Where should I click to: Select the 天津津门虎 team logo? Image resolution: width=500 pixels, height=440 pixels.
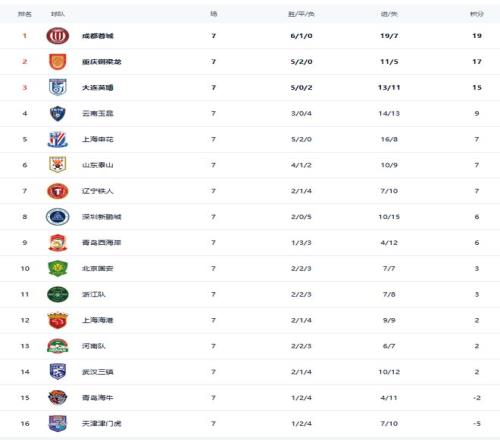click(58, 423)
